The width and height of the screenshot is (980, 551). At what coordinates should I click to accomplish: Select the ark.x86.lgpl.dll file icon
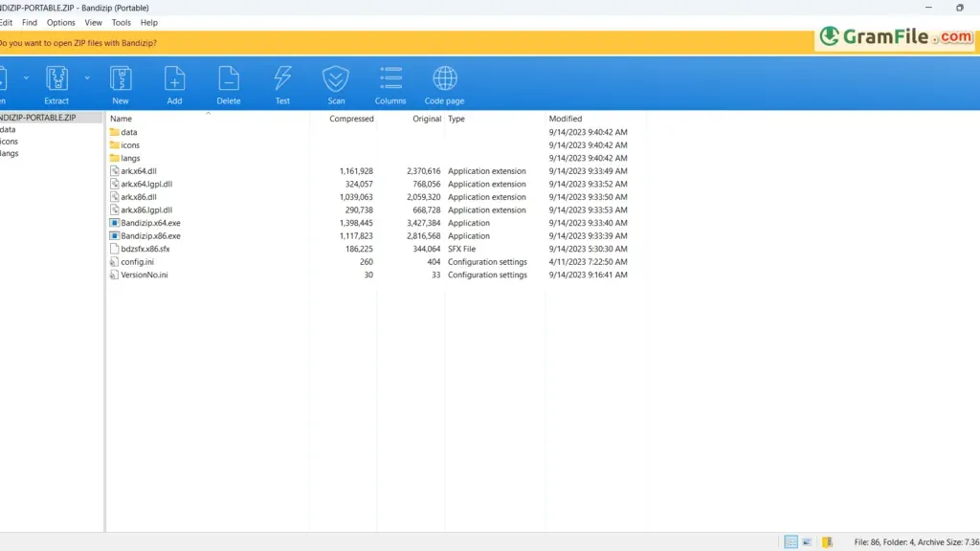tap(115, 209)
